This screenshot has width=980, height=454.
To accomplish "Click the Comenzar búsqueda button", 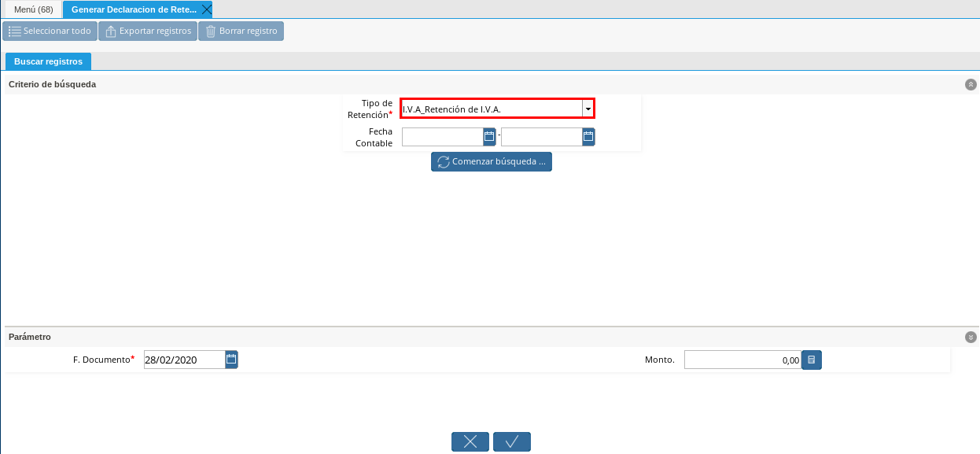I will 492,162.
